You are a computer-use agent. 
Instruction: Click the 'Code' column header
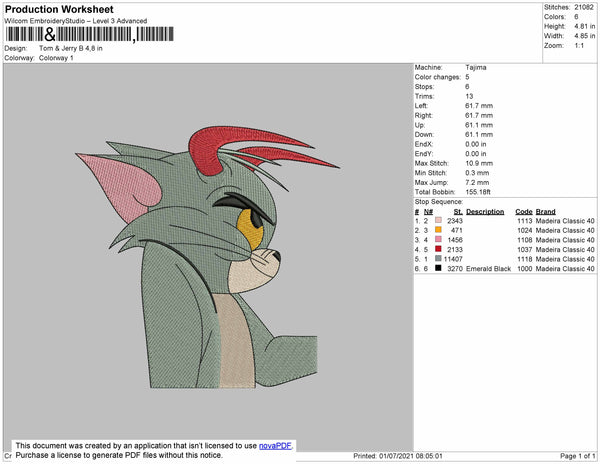[x=524, y=212]
